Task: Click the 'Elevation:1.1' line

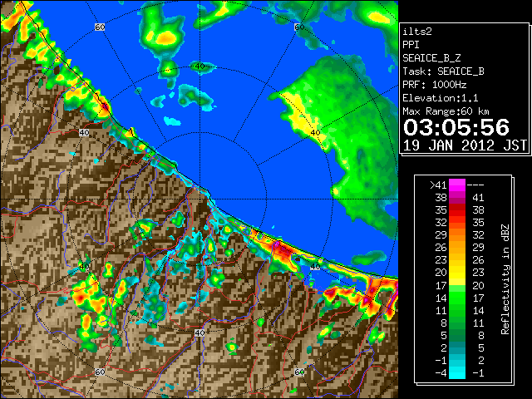Action: click(x=441, y=98)
